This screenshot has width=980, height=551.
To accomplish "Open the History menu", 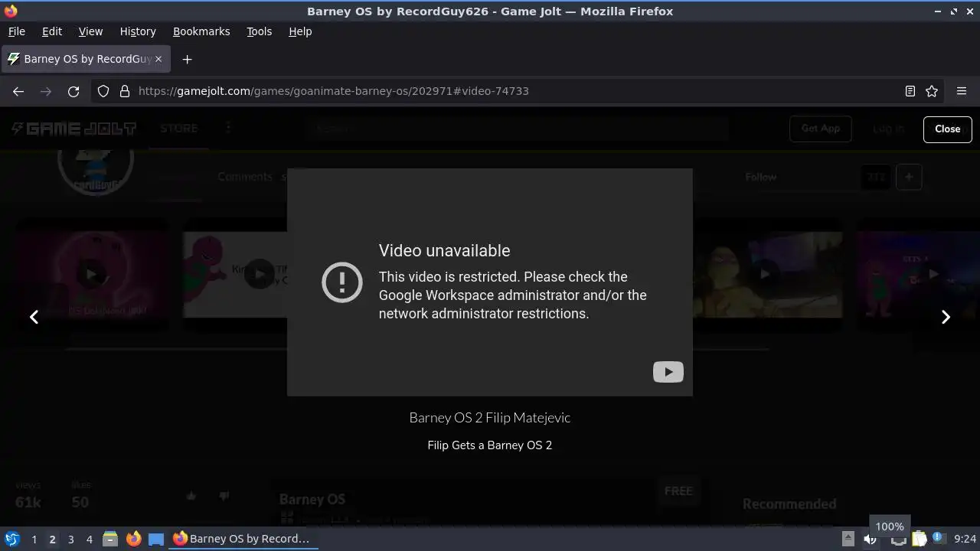I will [x=138, y=31].
